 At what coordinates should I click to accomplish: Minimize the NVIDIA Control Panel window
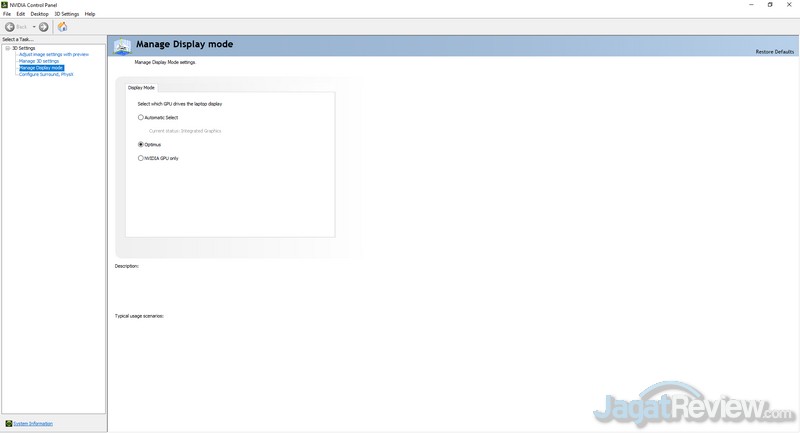751,5
